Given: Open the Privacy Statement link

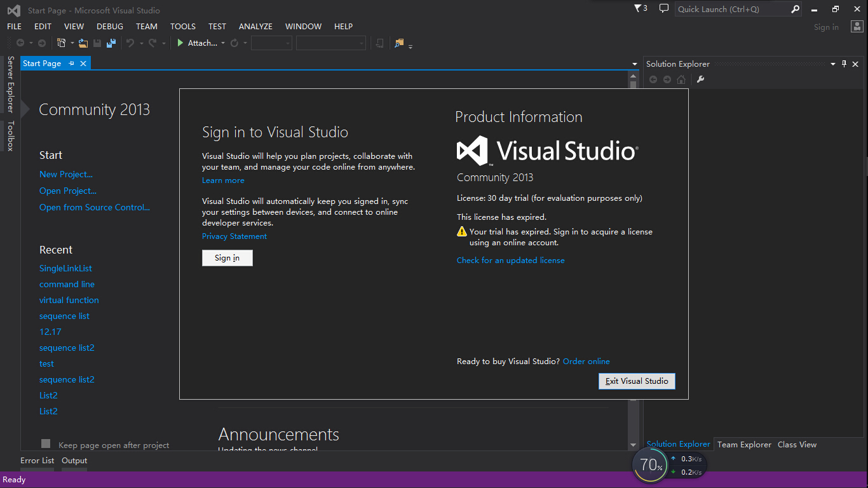Looking at the screenshot, I should 234,236.
